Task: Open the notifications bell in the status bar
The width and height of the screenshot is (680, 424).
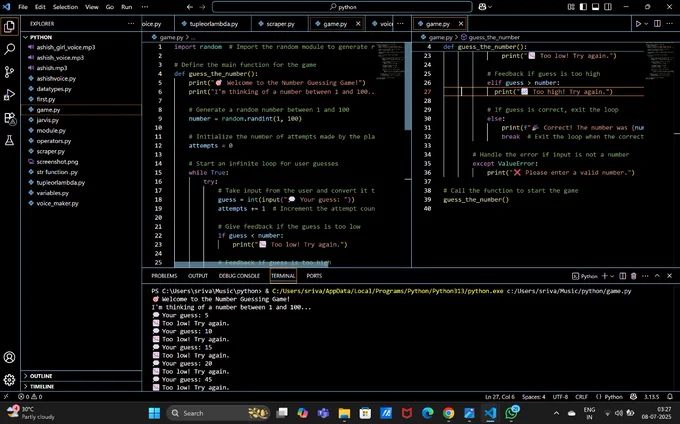Action: coord(670,396)
